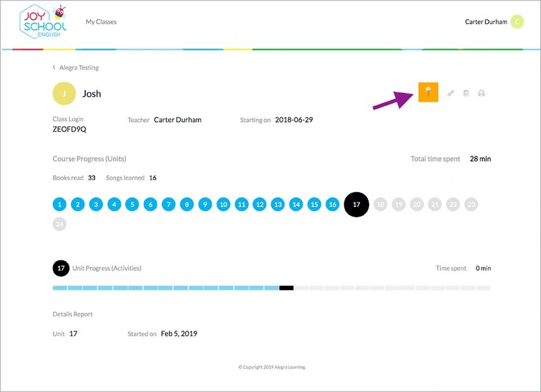Click the black 17 Unit Progress badge
Screen dimensions: 541x392
[61, 268]
